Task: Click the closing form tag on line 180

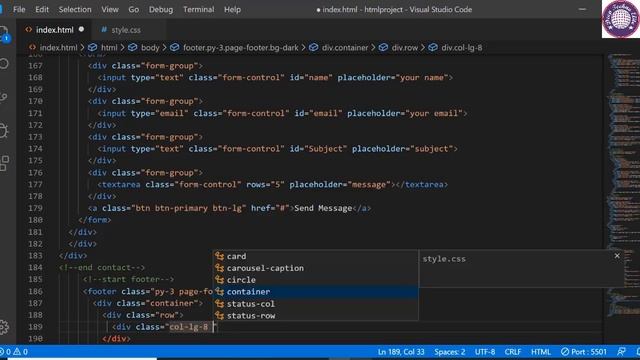Action: pos(95,220)
